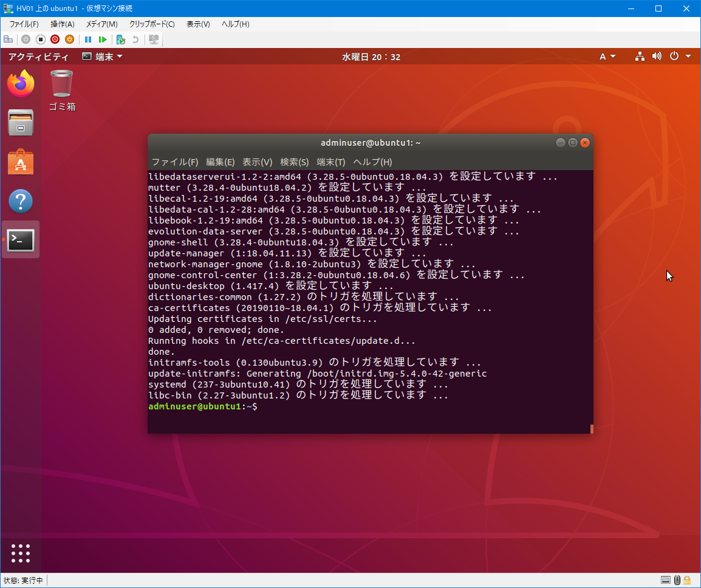Expand the system power menu arrow
The width and height of the screenshot is (701, 588).
[x=688, y=56]
